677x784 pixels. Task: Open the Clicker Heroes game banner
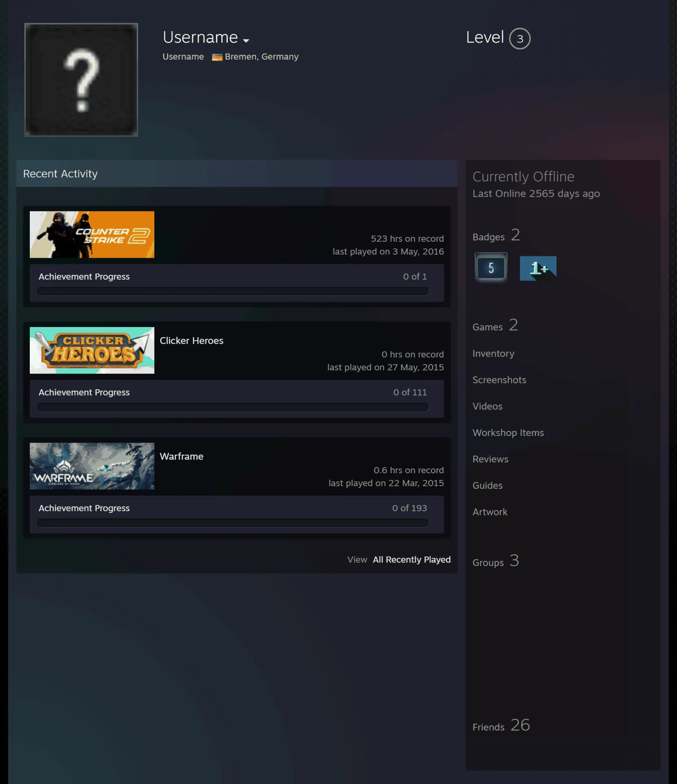coord(92,350)
